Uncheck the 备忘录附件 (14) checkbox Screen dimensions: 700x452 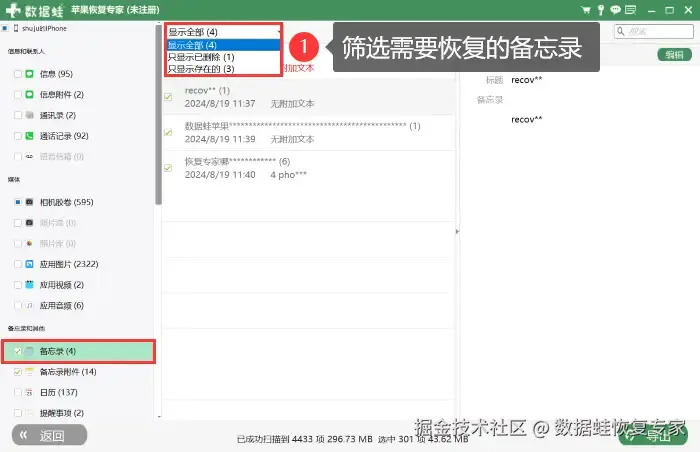(18, 372)
